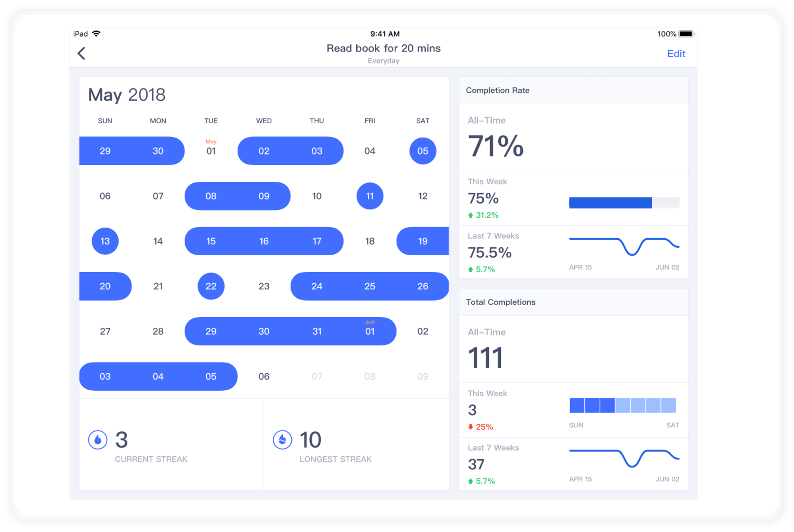Tap the "SAT" weekday header in calendar

[x=423, y=121]
